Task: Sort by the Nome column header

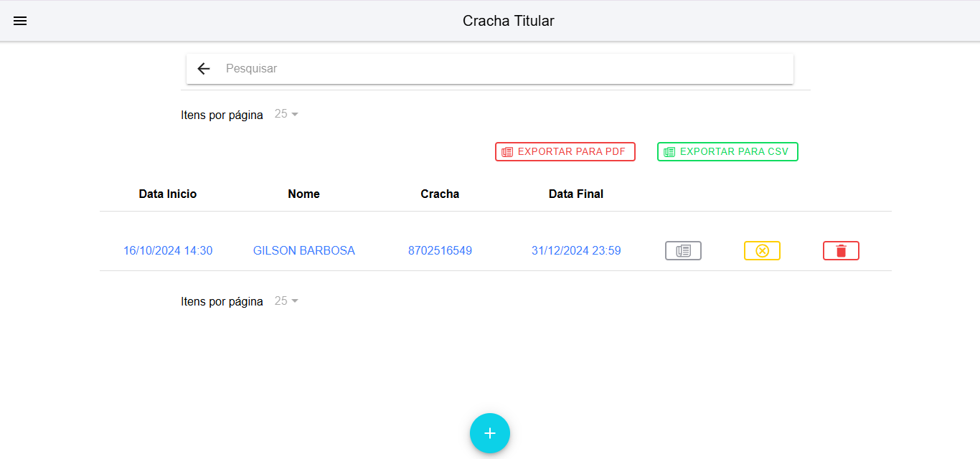Action: [303, 194]
